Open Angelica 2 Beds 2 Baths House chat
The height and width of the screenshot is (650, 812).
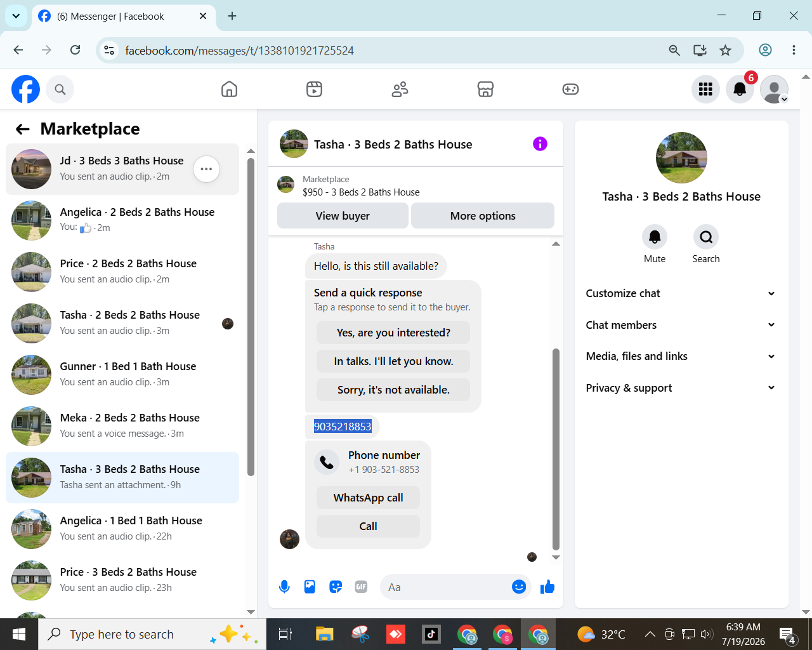coord(122,221)
